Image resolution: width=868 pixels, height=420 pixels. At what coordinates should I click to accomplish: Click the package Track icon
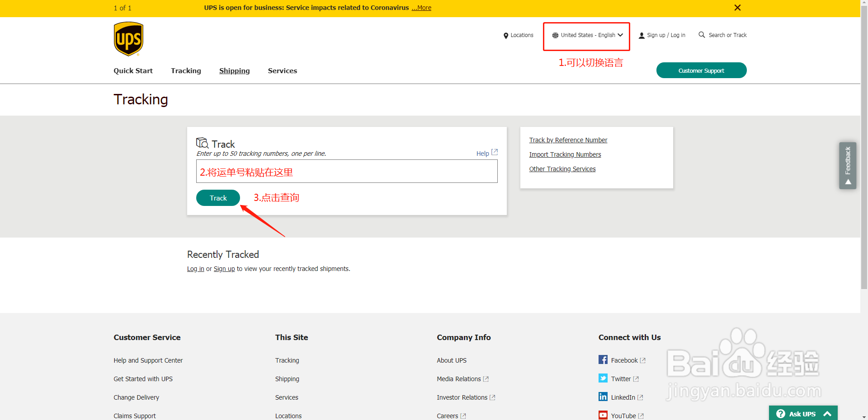(x=202, y=143)
